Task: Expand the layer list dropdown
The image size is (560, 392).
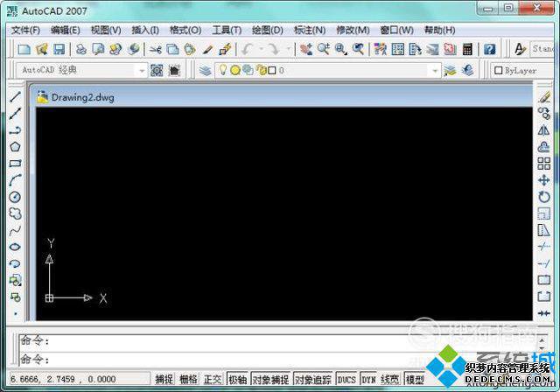Action: (435, 71)
